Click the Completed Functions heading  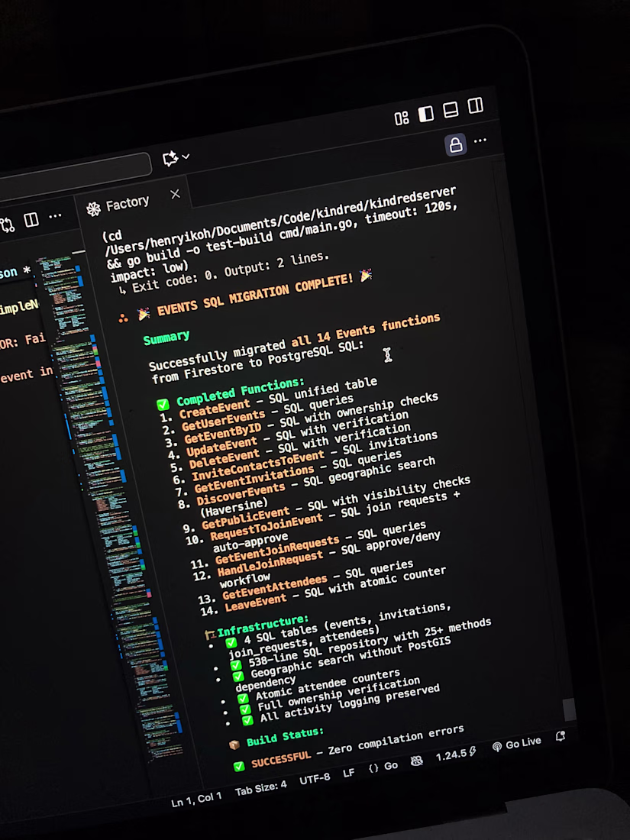pyautogui.click(x=240, y=393)
